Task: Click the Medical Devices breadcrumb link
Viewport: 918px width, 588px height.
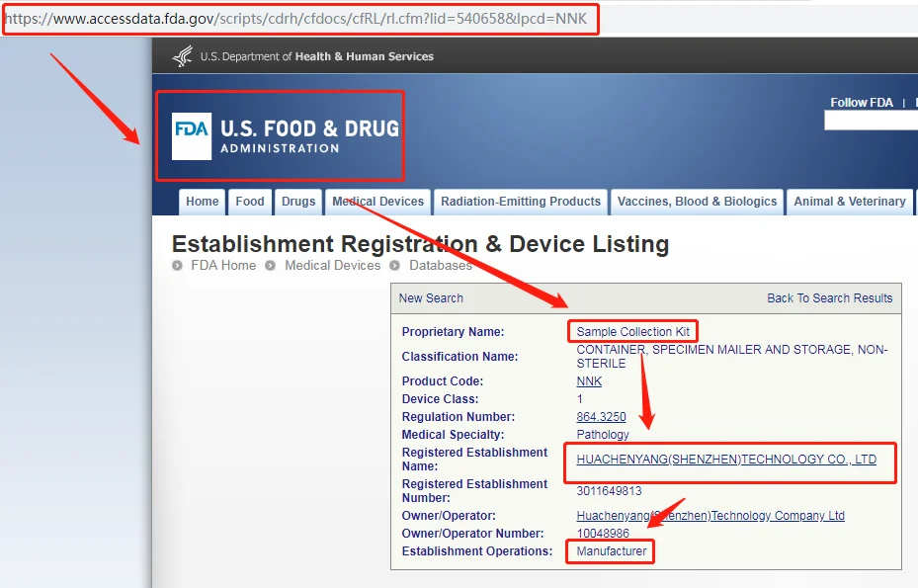Action: [333, 265]
